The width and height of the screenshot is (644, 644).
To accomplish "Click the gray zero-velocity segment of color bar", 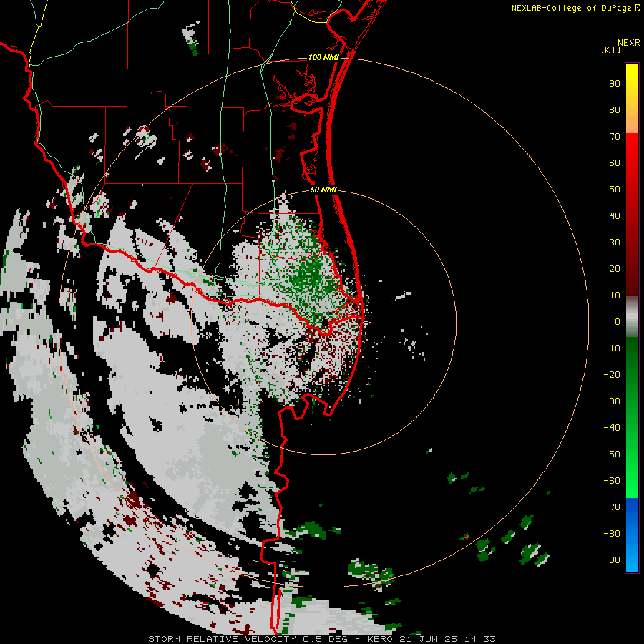I will (632, 317).
